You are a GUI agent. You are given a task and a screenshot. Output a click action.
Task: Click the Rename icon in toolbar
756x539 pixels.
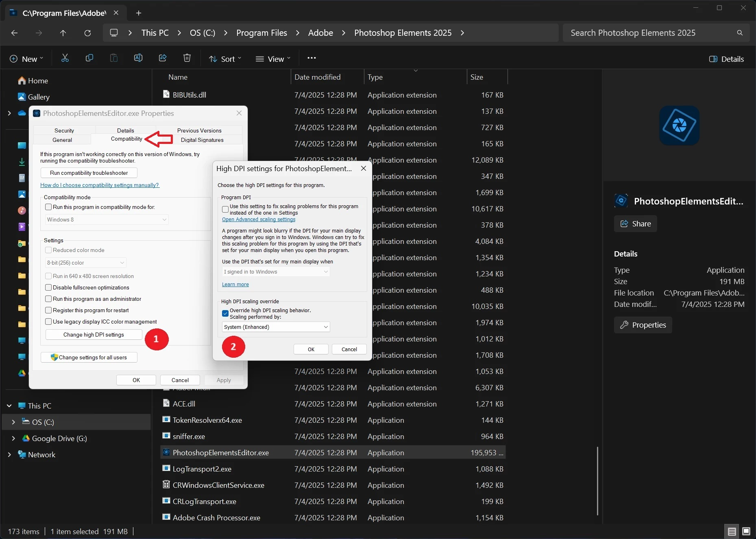(x=138, y=59)
